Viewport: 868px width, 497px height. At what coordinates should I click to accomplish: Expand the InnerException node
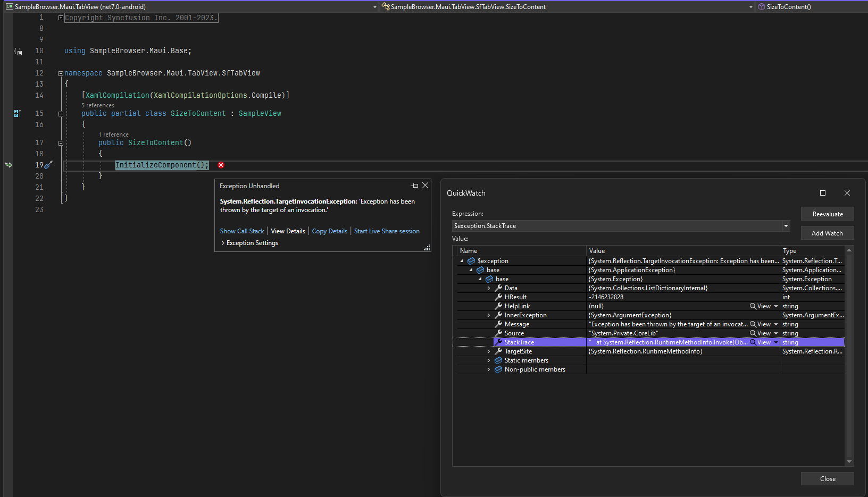[x=489, y=315]
